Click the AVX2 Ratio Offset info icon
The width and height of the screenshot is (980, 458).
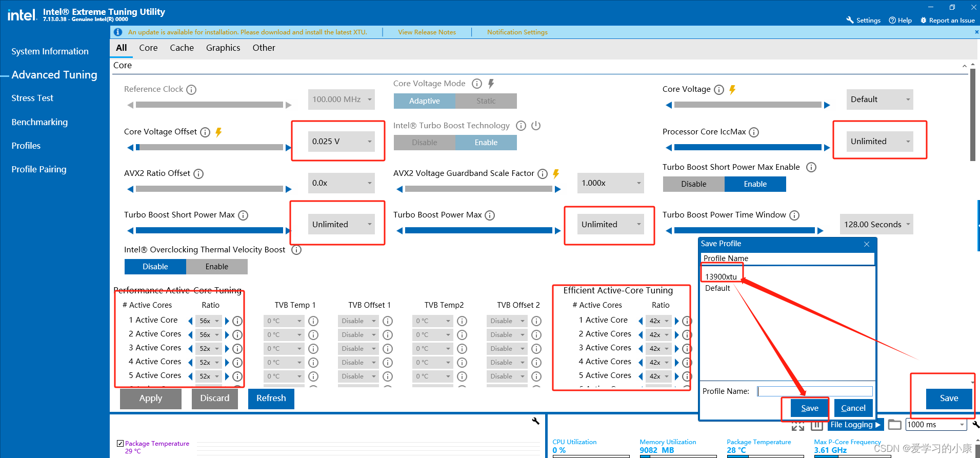pos(198,174)
